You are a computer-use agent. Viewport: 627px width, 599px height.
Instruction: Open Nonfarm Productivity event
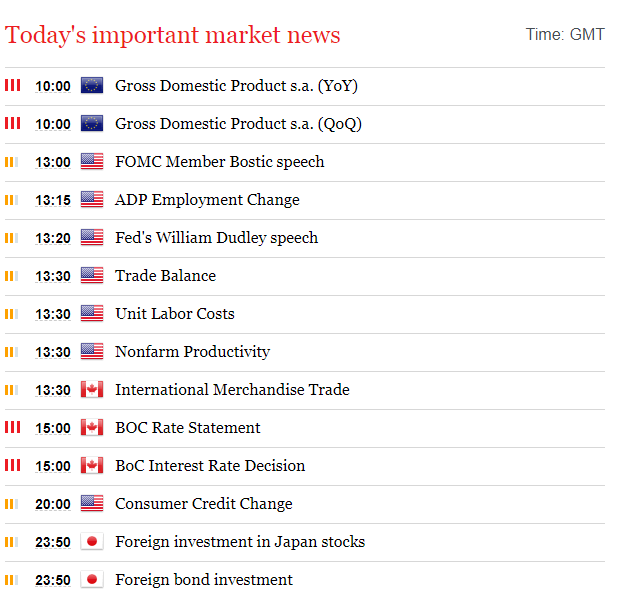[192, 352]
